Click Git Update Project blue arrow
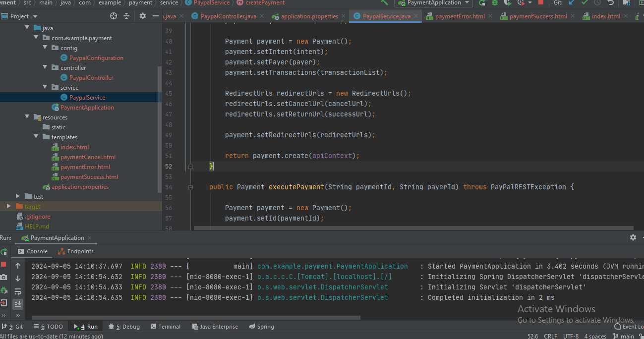 pos(572,3)
